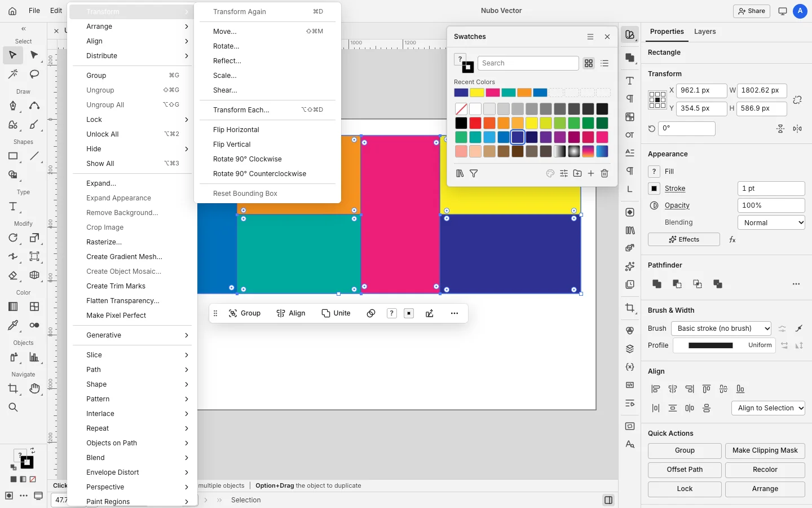Screen dimensions: 812x508
Task: Add a new swatch with plus icon
Action: 591,173
